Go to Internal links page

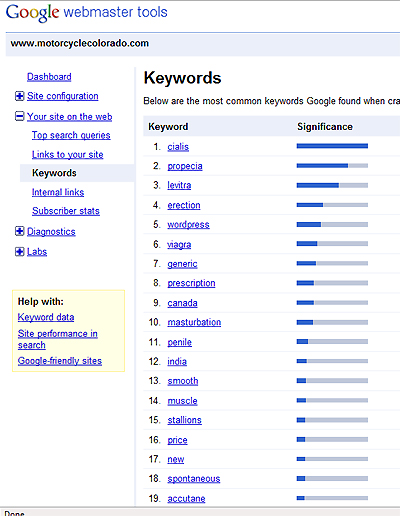58,192
